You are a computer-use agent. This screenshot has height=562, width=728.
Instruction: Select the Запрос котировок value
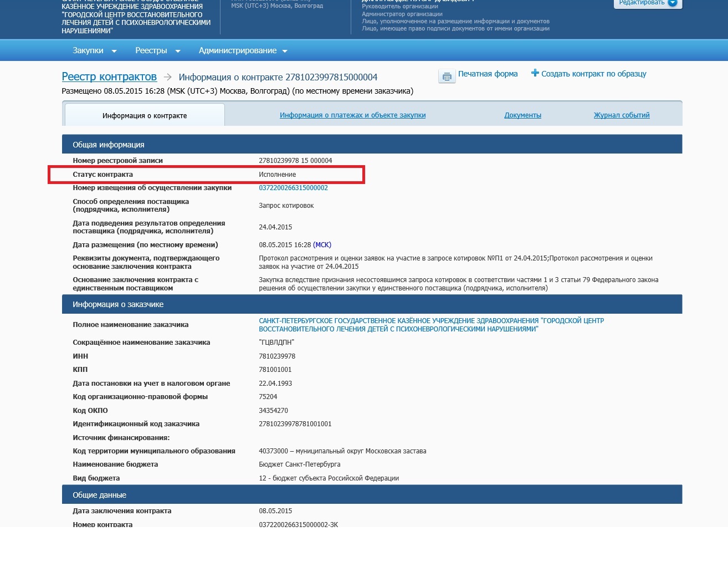tap(286, 206)
